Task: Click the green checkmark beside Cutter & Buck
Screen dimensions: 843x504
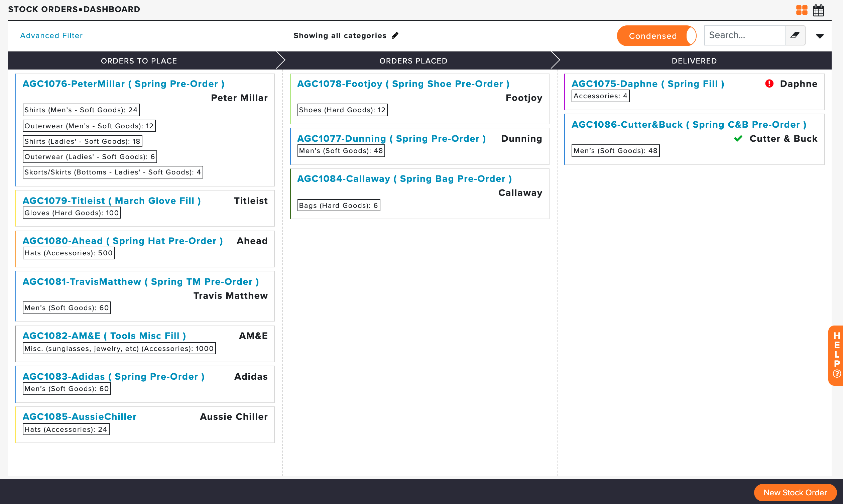Action: [x=738, y=139]
